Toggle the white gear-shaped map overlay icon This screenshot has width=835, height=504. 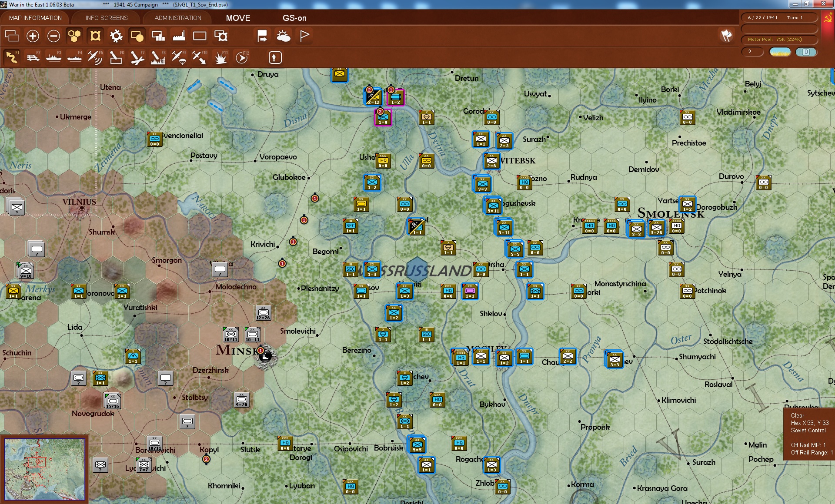116,36
